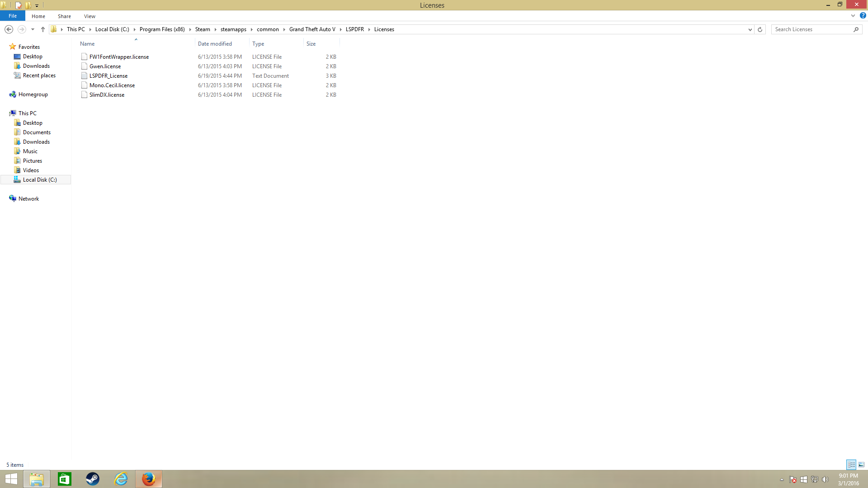Click the Back navigation arrow
868x488 pixels.
click(9, 29)
